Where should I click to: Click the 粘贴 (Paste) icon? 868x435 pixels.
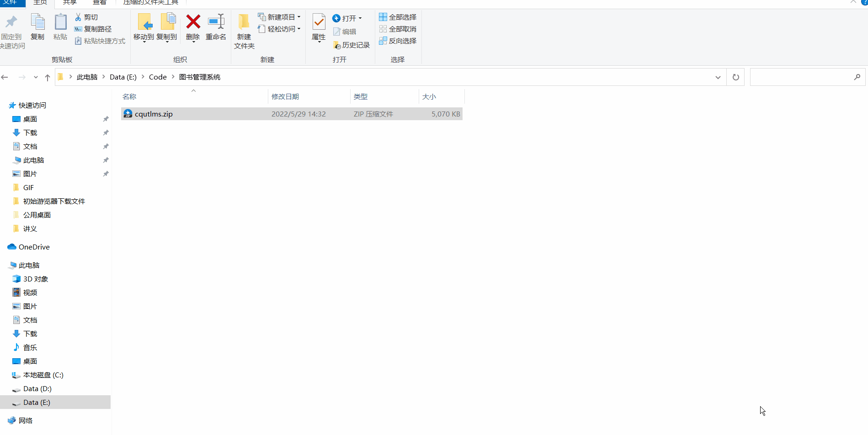point(60,25)
